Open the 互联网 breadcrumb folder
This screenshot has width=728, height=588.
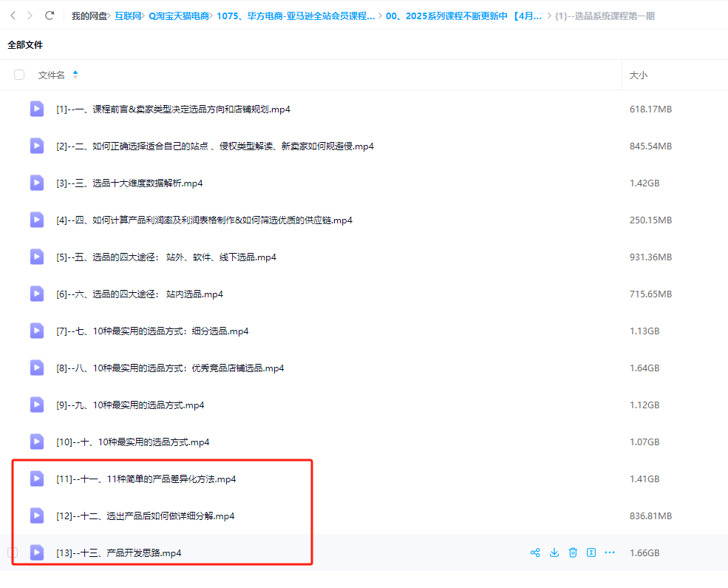127,16
